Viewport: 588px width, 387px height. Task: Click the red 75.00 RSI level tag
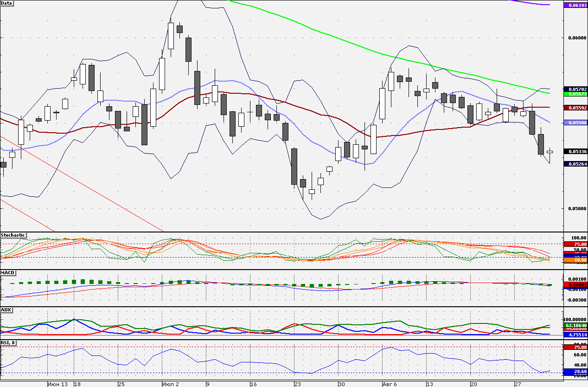coord(575,347)
